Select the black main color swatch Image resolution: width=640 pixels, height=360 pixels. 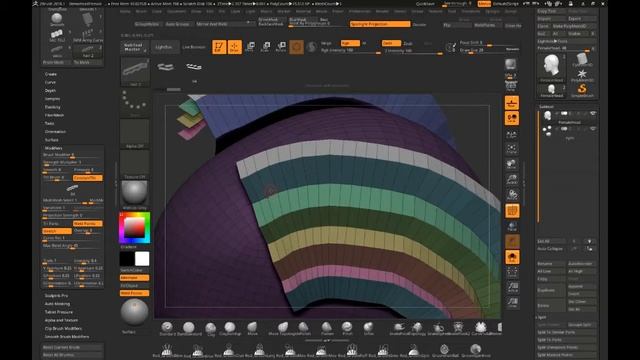127,259
